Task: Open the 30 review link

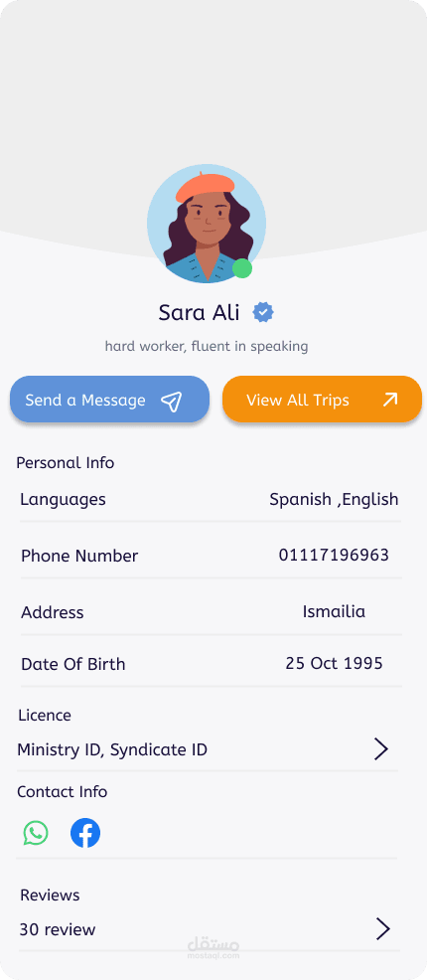Action: click(58, 929)
